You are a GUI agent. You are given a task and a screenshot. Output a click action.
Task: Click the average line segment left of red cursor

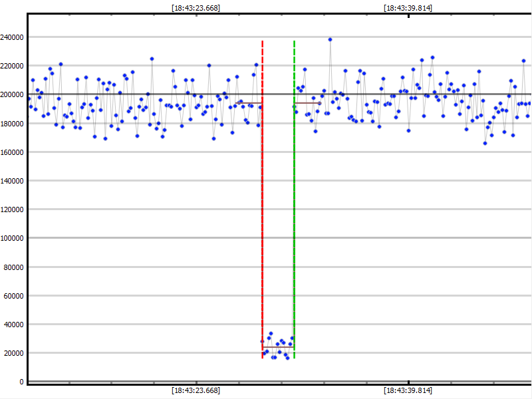click(251, 103)
